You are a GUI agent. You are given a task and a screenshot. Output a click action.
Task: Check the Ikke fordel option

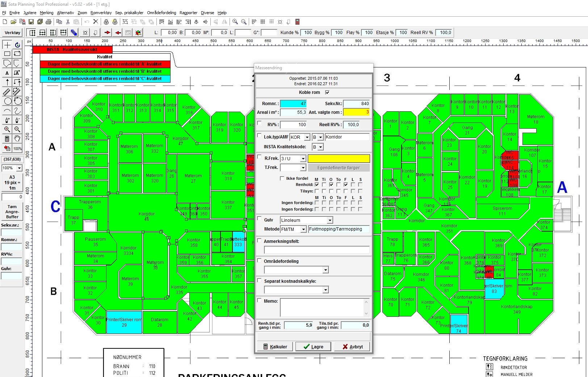(282, 178)
